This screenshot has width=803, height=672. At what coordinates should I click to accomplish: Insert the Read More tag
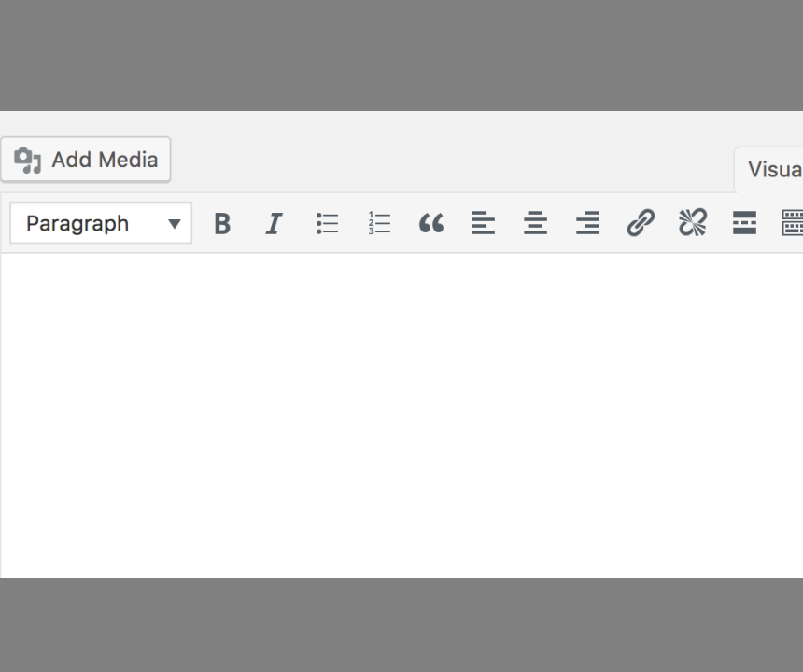(x=744, y=223)
